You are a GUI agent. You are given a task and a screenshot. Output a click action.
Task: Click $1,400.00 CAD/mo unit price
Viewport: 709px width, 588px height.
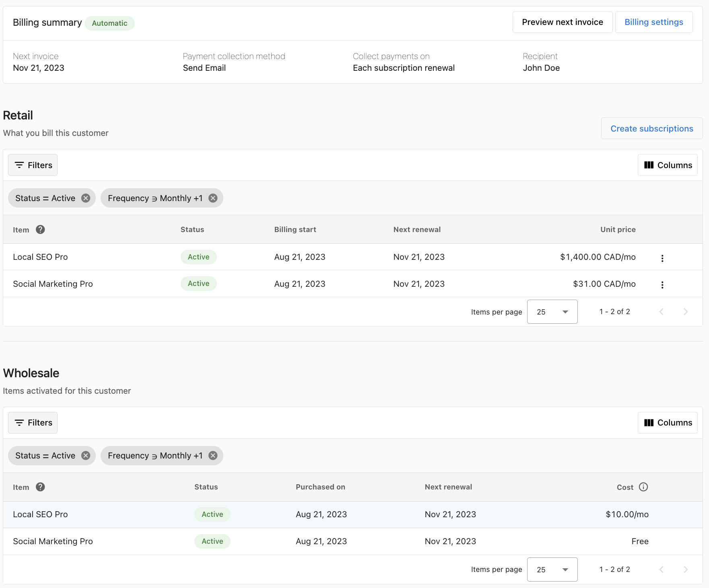tap(598, 257)
